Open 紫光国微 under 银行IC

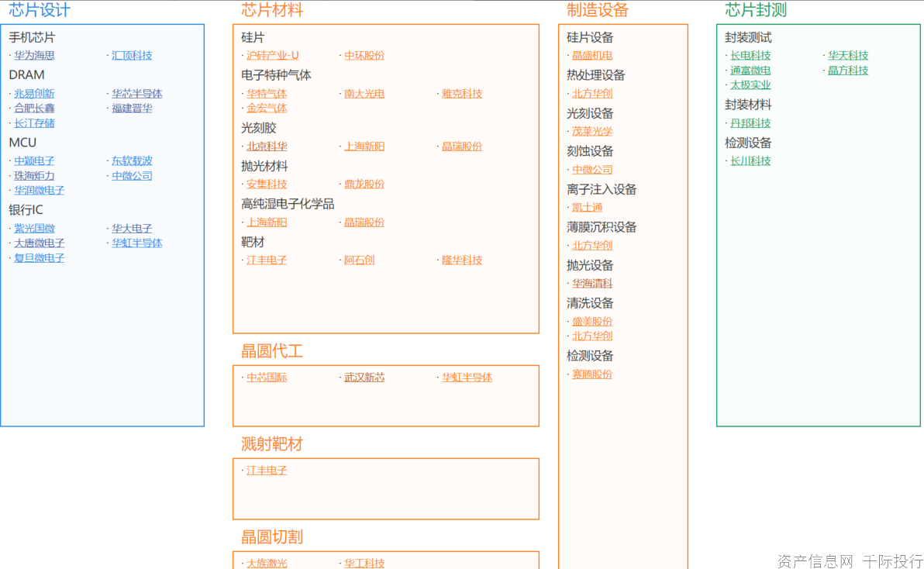click(x=34, y=229)
